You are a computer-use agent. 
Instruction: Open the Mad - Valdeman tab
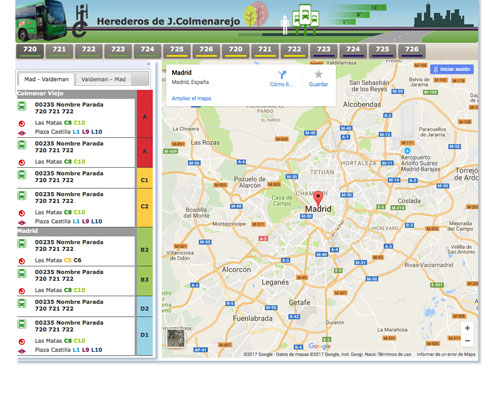click(x=46, y=79)
